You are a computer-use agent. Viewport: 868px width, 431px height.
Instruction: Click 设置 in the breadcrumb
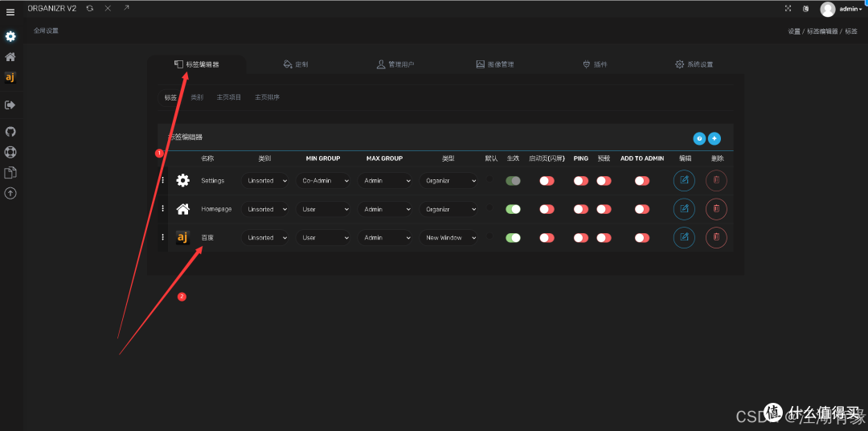click(x=794, y=31)
